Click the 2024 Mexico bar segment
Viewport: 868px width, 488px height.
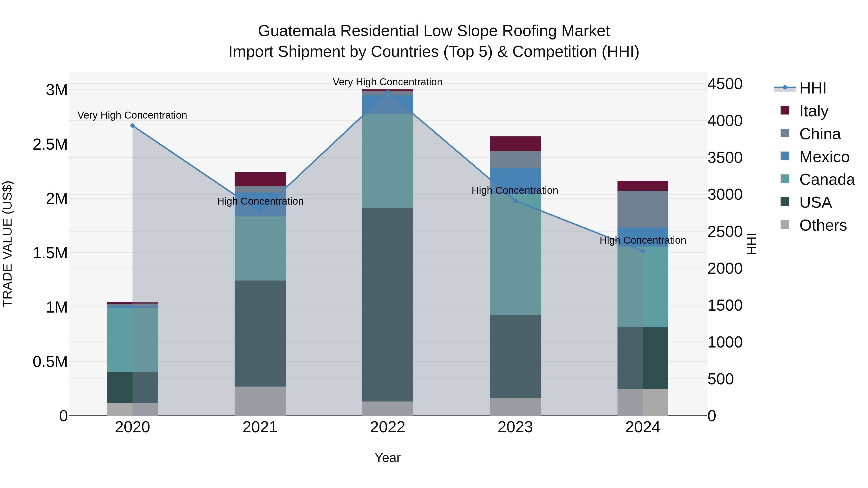[x=643, y=237]
